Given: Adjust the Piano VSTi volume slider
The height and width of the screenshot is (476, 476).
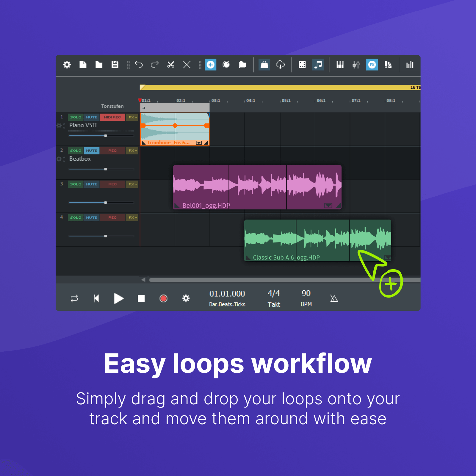Looking at the screenshot, I should (x=106, y=135).
